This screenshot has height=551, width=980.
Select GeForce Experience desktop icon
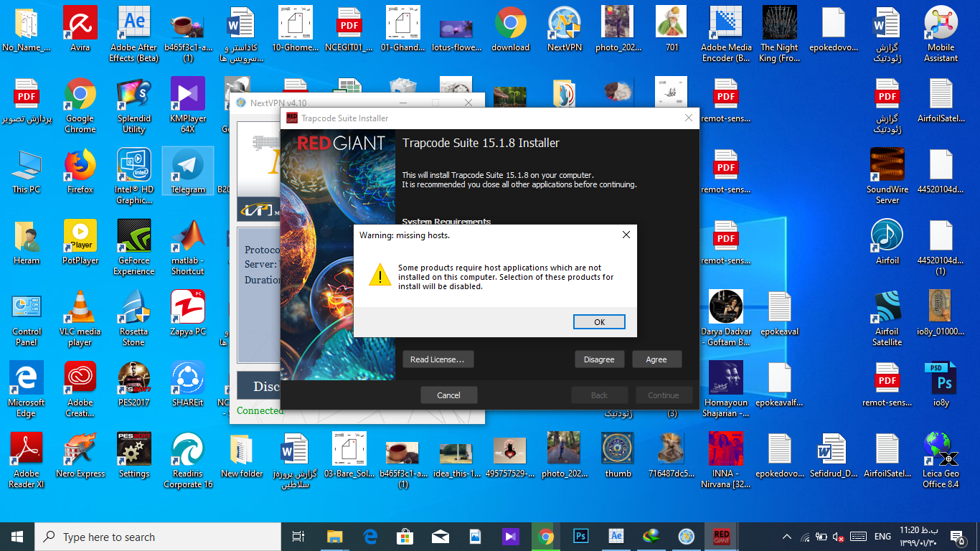[x=134, y=248]
